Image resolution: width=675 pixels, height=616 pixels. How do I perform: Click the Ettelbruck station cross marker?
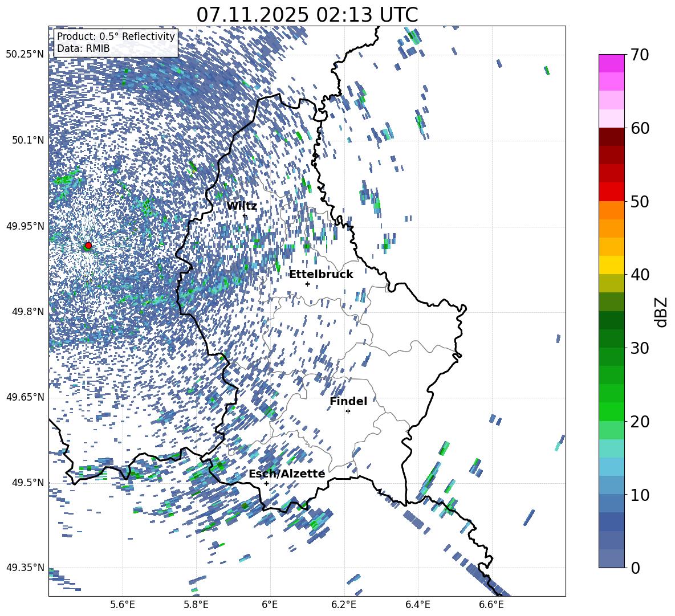(x=307, y=284)
